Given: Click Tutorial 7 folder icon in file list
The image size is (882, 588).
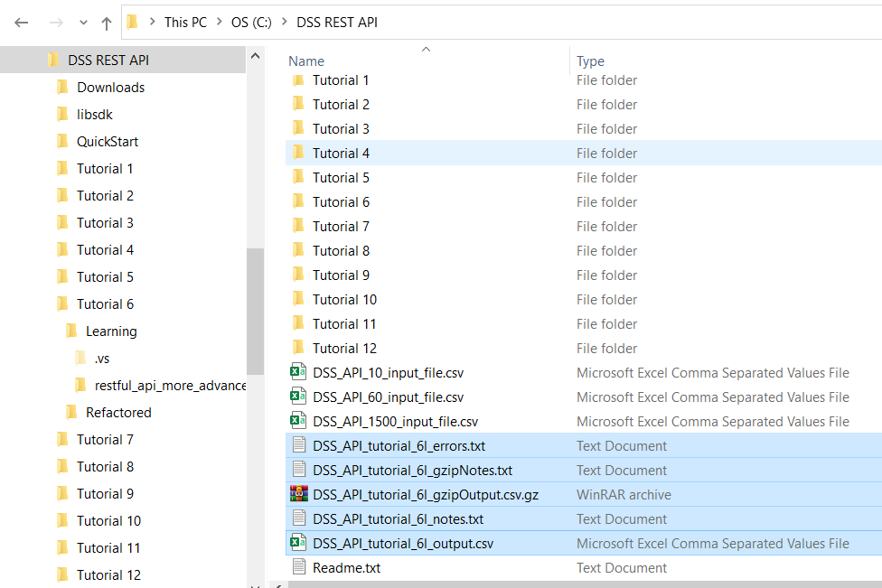Looking at the screenshot, I should click(x=299, y=226).
